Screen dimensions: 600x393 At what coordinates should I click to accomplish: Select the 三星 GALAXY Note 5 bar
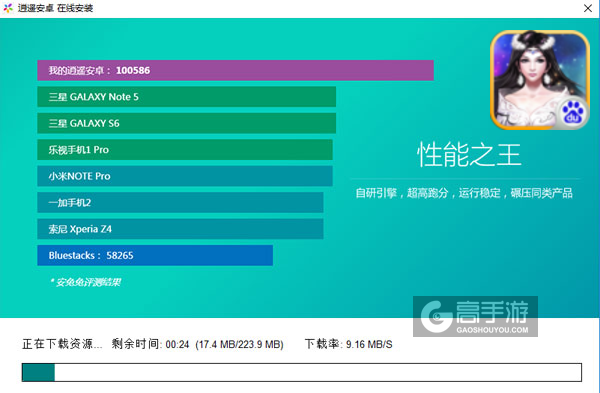click(x=186, y=97)
